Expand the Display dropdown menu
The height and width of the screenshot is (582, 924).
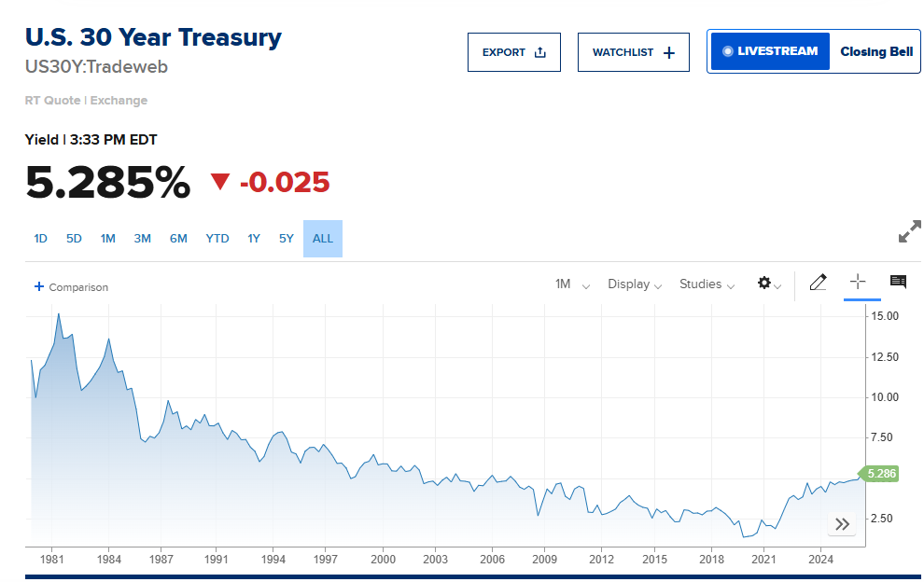pyautogui.click(x=635, y=284)
